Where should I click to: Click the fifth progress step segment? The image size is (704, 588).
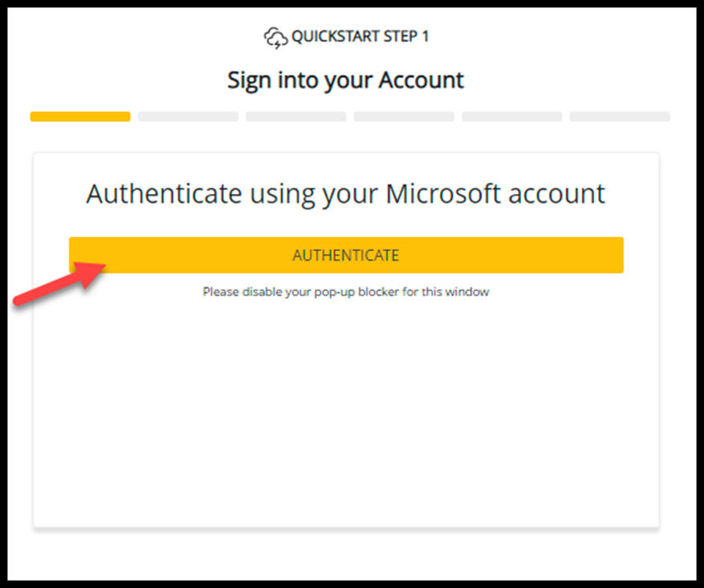pyautogui.click(x=511, y=116)
